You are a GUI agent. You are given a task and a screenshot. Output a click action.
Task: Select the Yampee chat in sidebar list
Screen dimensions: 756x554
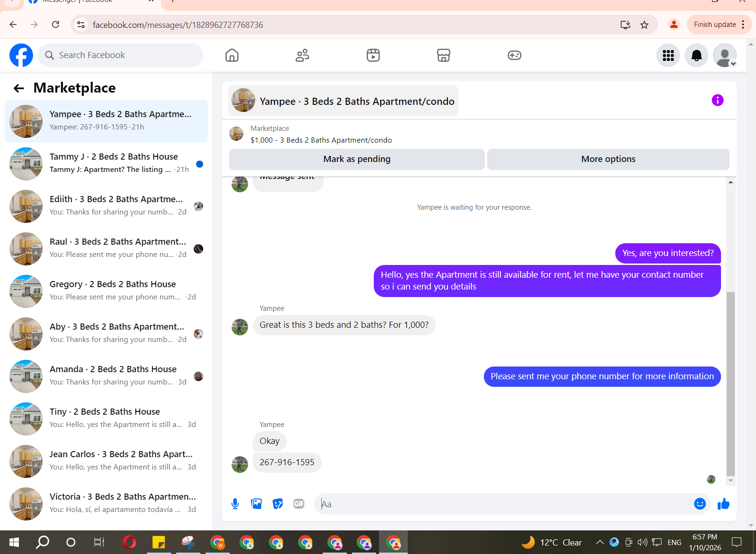point(106,121)
